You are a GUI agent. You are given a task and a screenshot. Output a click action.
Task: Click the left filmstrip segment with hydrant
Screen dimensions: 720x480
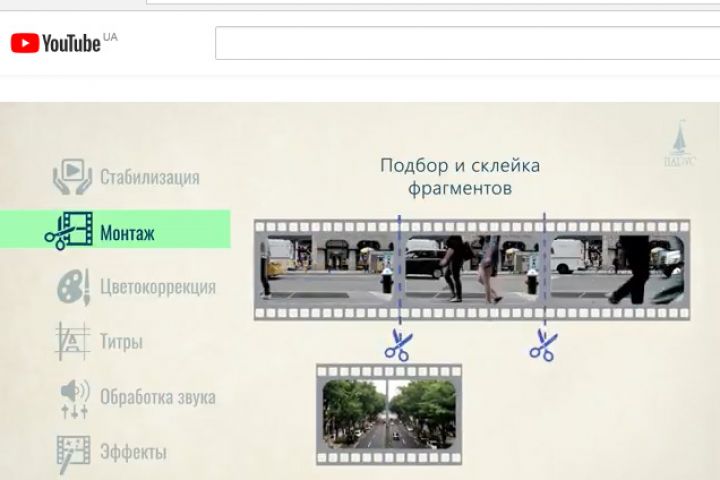click(327, 270)
